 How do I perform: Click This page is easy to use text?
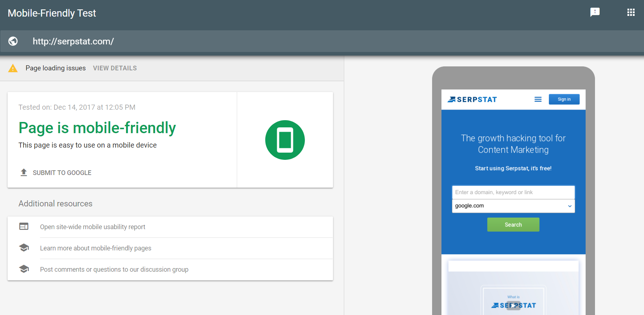(88, 145)
